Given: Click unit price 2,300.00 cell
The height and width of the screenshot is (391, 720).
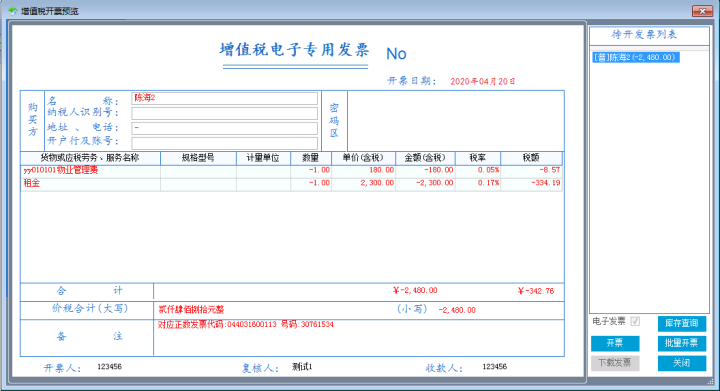Looking at the screenshot, I should pyautogui.click(x=363, y=183).
